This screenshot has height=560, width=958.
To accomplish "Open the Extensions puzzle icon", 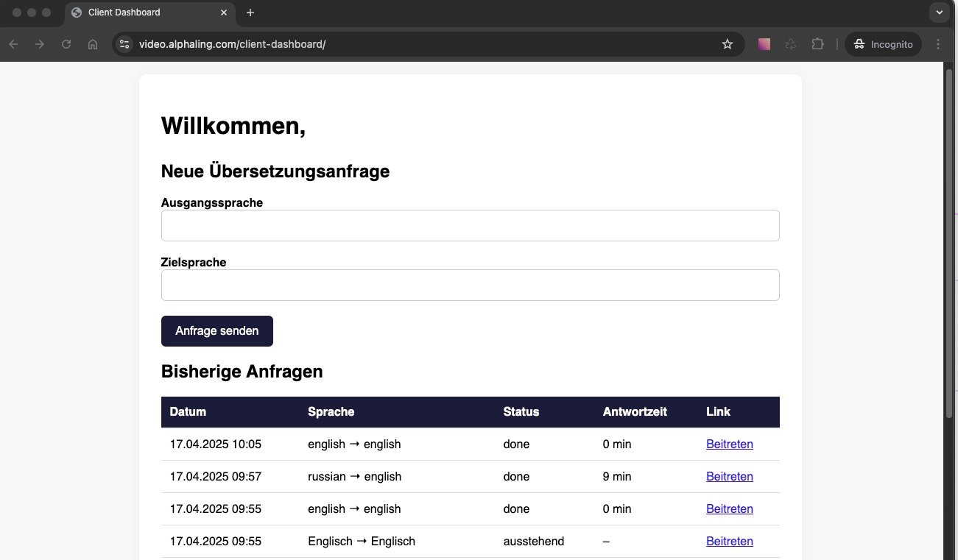I will pos(817,44).
